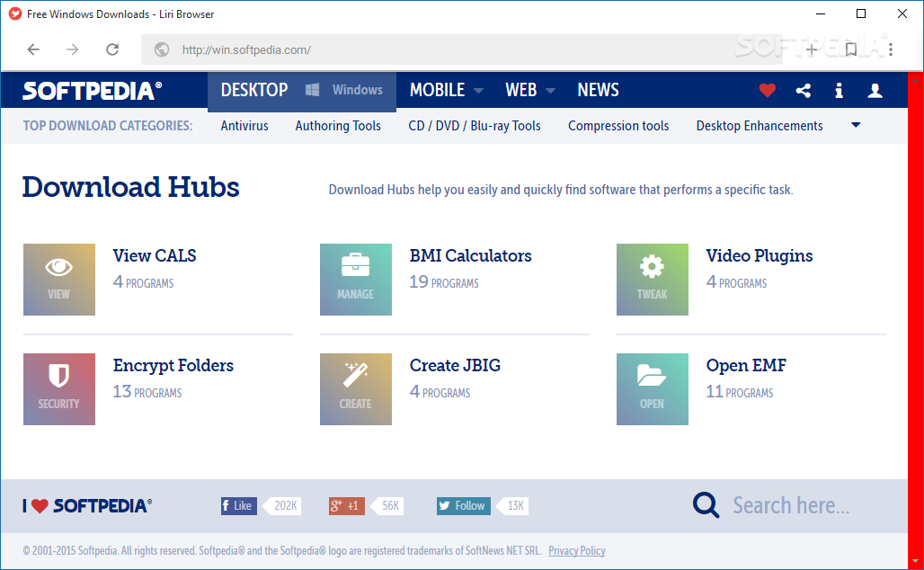Expand the MOBILE dropdown arrow

tap(478, 91)
